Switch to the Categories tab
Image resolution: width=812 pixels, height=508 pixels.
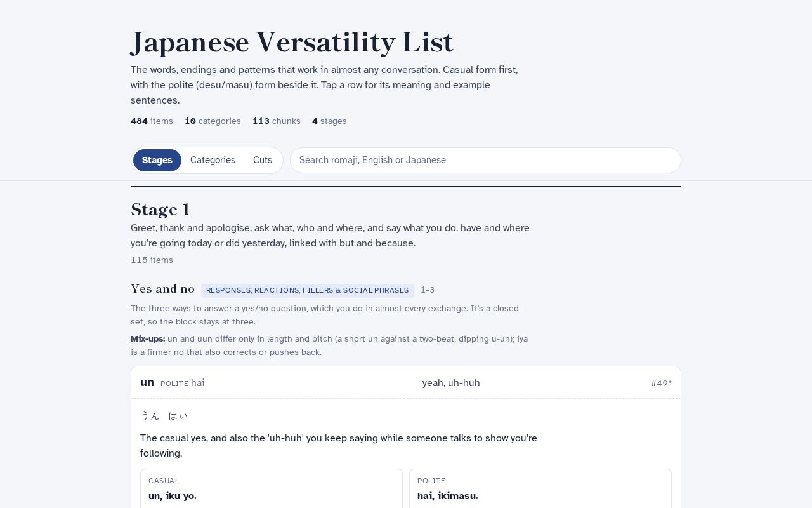213,160
